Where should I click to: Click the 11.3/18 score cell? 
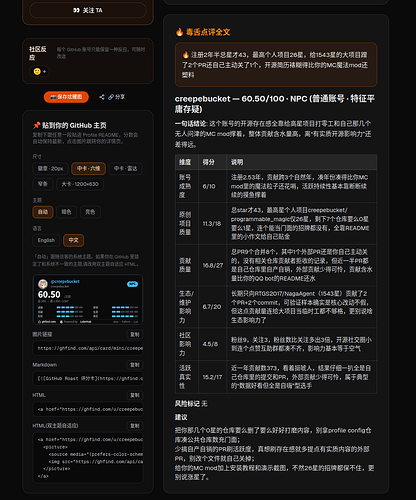pos(212,224)
